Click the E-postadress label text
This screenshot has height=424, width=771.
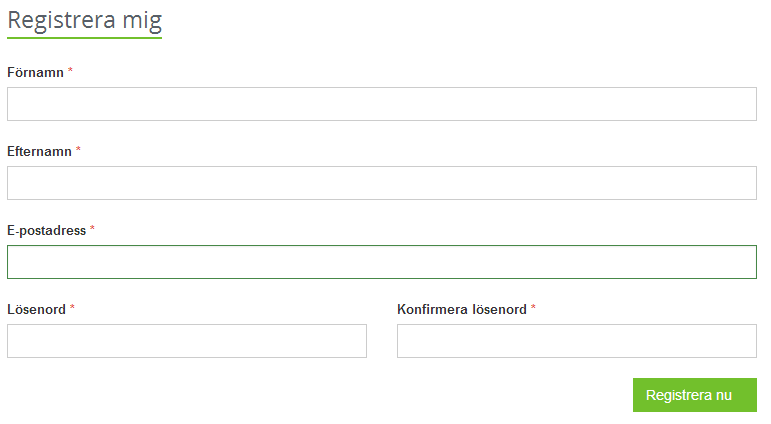46,231
